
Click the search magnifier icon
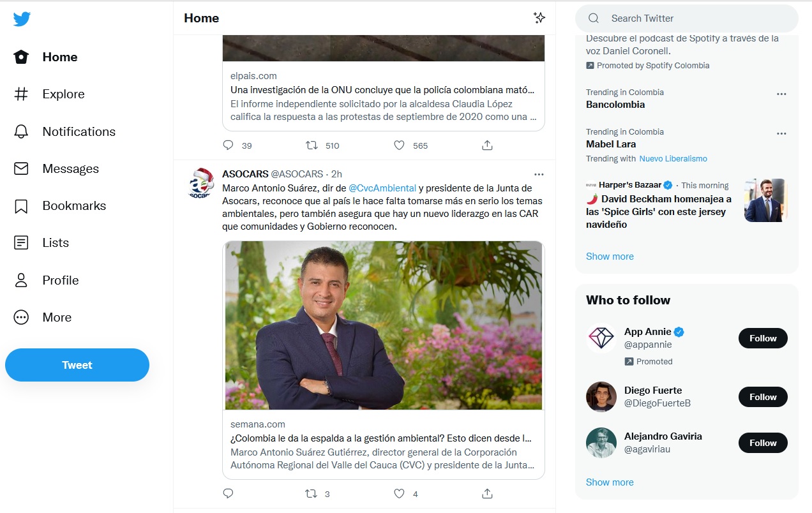point(594,19)
